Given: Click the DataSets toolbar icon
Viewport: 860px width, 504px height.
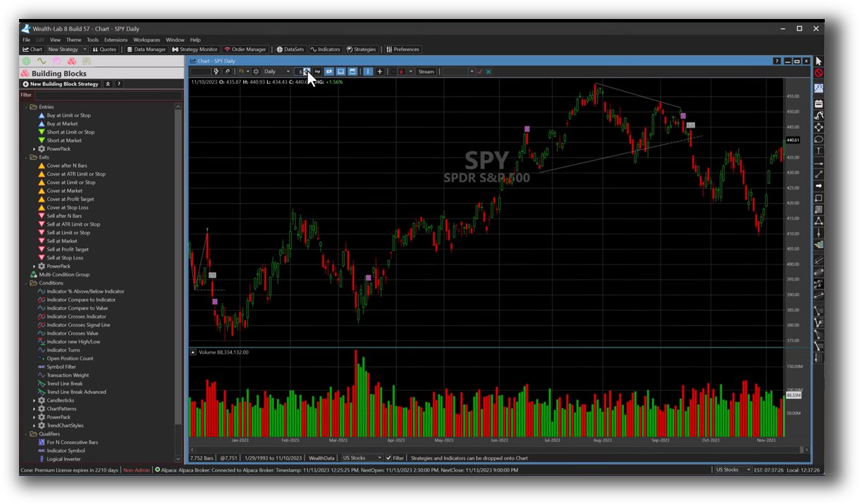Looking at the screenshot, I should [290, 49].
